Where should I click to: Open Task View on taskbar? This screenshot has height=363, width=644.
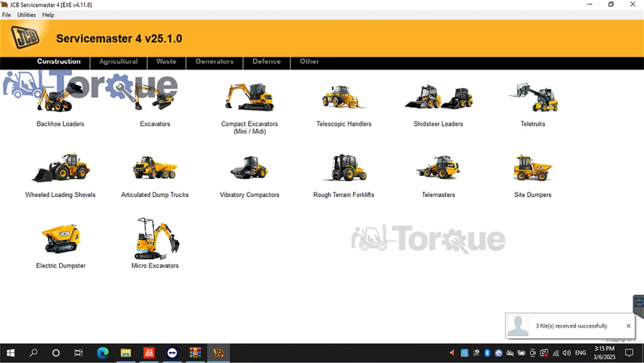79,353
